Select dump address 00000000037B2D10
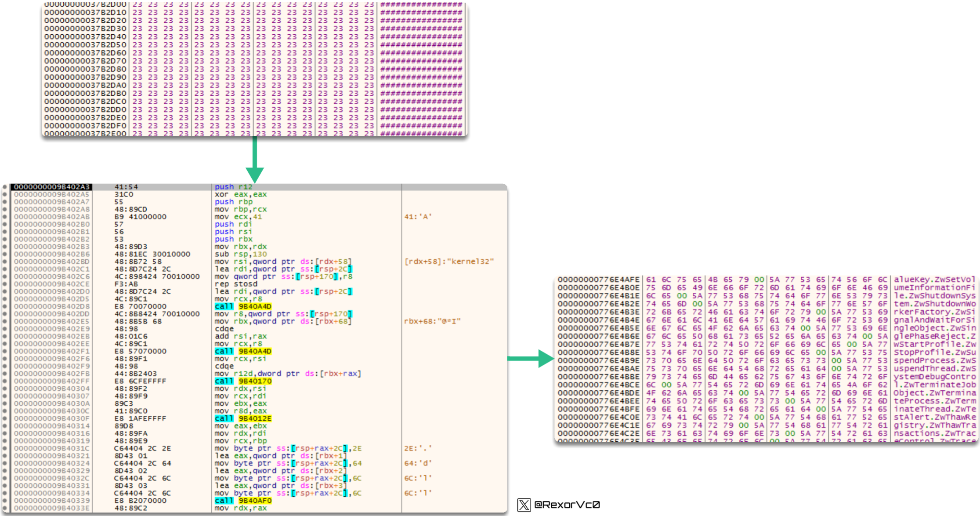Screen dimensions: 980x516 click(85, 13)
